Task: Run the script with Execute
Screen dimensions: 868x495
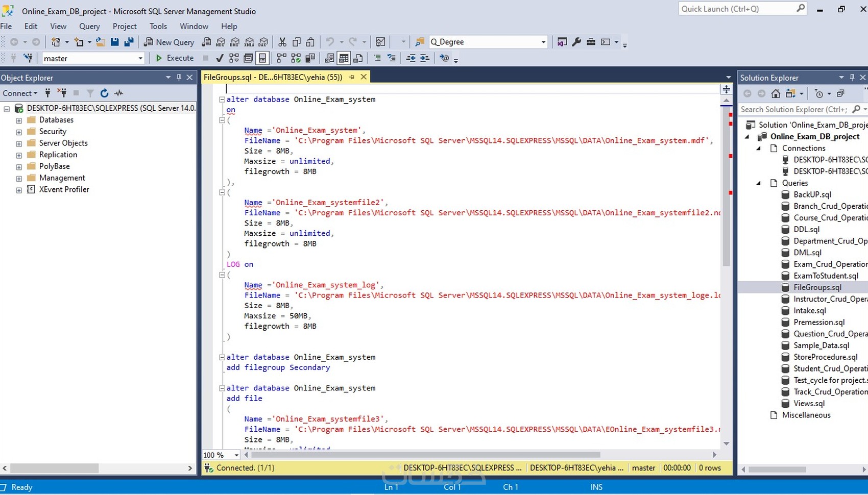Action: 175,58
